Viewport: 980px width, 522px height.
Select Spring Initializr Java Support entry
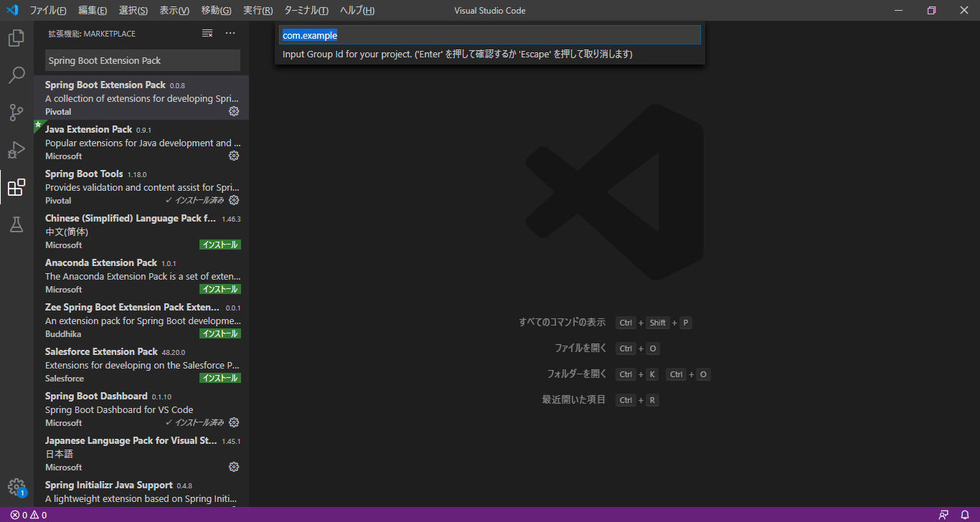[x=141, y=491]
